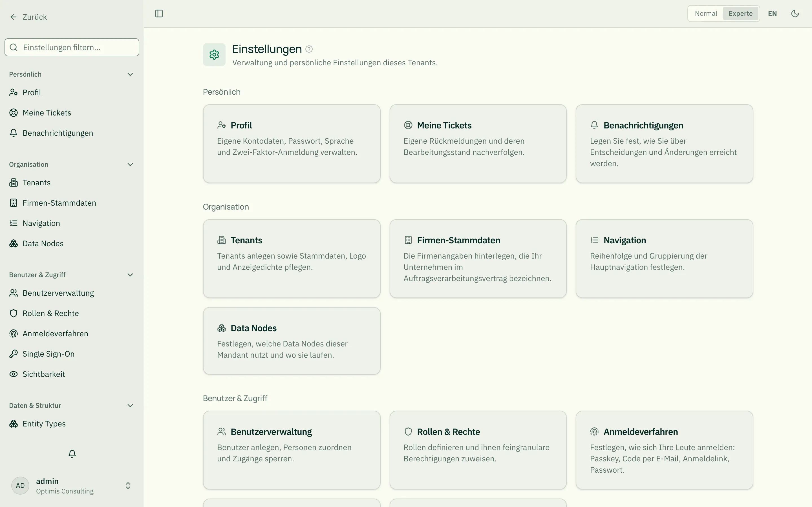Focus the Einstellungen filtern search field

72,47
